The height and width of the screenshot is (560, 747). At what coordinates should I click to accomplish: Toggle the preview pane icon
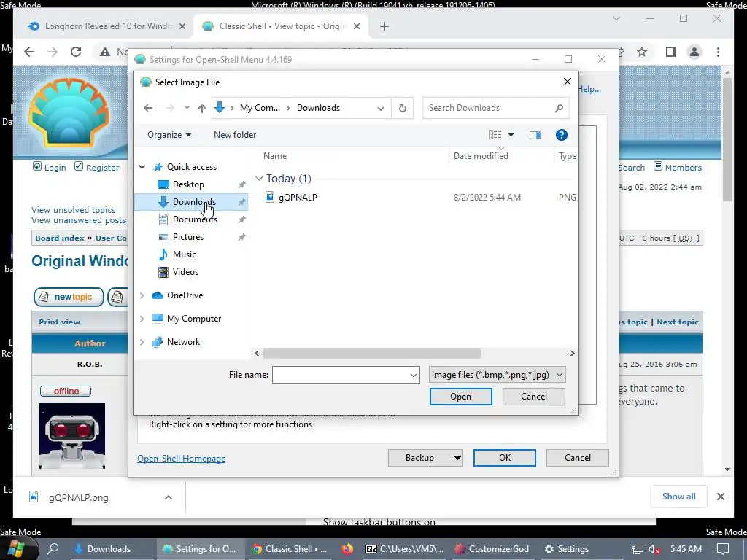point(535,135)
